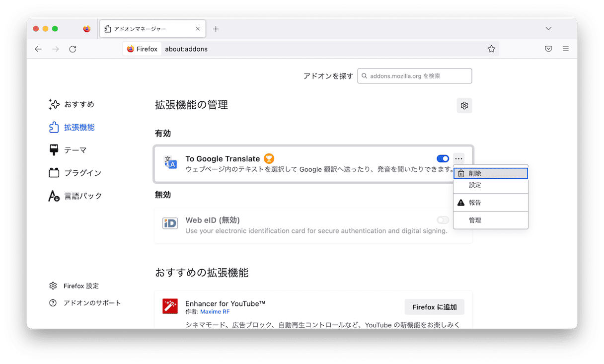Choose 報告 from the context menu
Image resolution: width=604 pixels, height=364 pixels.
491,203
